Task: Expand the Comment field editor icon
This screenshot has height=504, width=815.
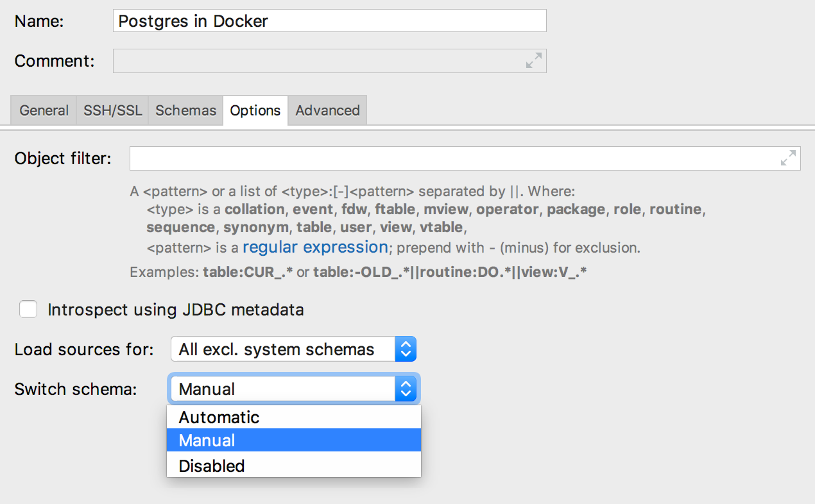Action: [x=533, y=61]
